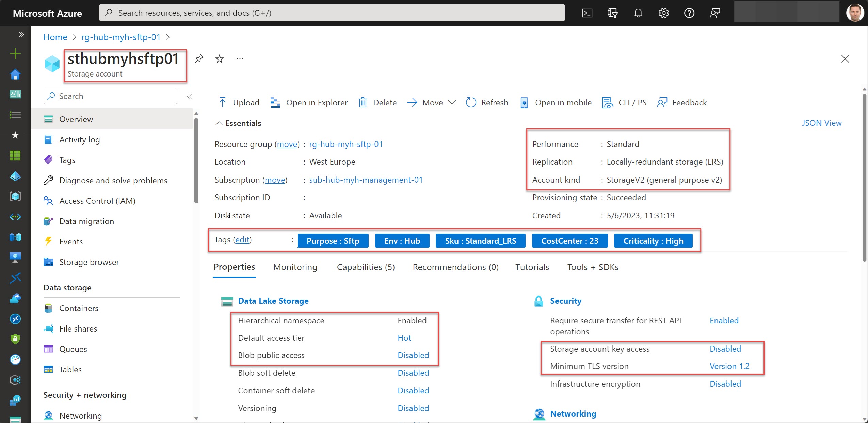This screenshot has width=868, height=423.
Task: Expand the portal left rail chevrons
Action: coord(21,34)
